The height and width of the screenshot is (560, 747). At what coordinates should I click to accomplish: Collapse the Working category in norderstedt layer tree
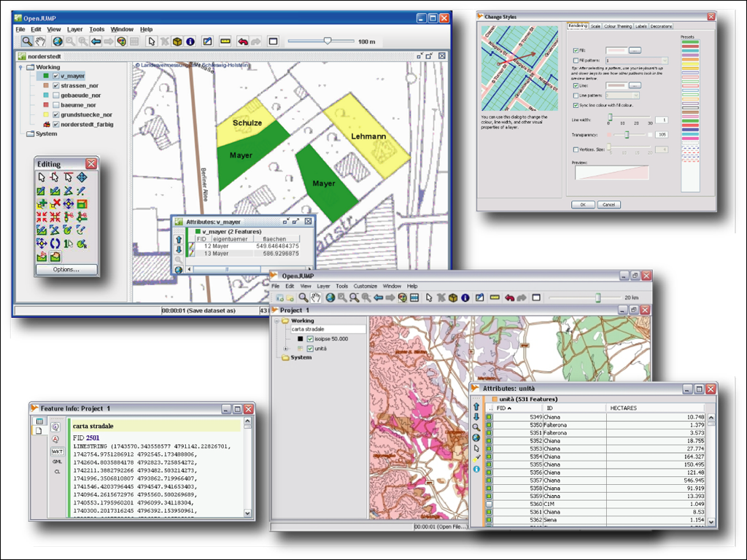point(21,68)
